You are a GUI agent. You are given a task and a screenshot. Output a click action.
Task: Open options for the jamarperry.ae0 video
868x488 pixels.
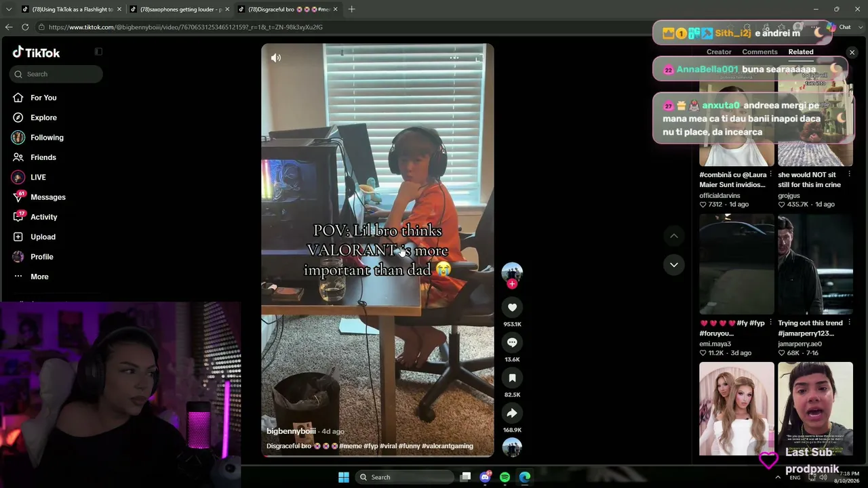coord(850,323)
